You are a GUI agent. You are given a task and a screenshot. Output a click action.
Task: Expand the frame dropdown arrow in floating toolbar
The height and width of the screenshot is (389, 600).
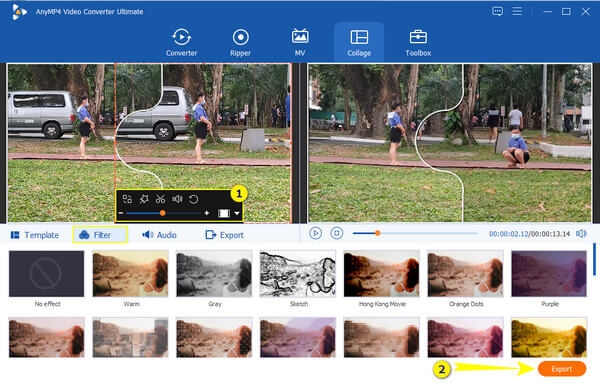[x=237, y=213]
